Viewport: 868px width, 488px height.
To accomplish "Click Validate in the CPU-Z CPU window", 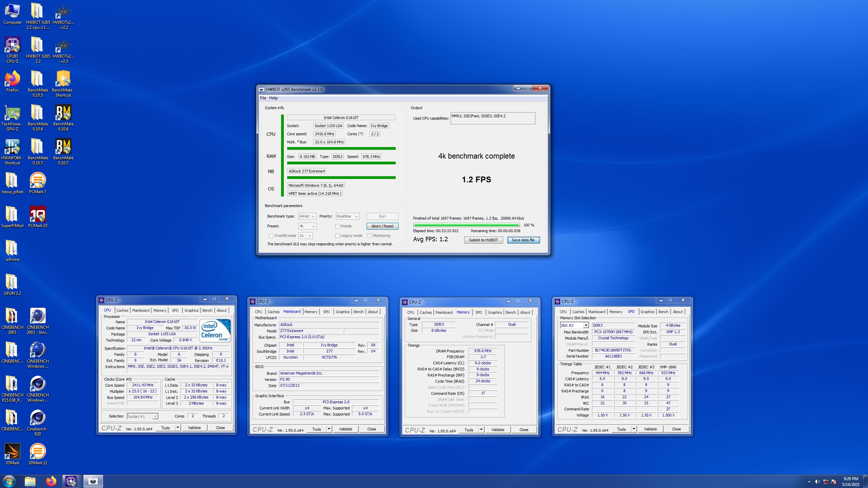I will [x=194, y=428].
